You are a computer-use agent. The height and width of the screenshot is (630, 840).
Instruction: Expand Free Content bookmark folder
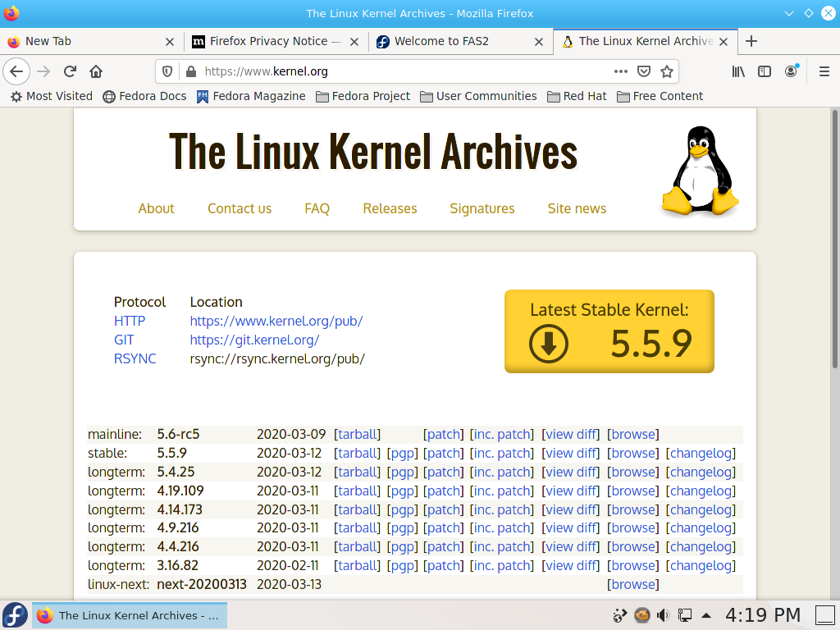point(660,97)
